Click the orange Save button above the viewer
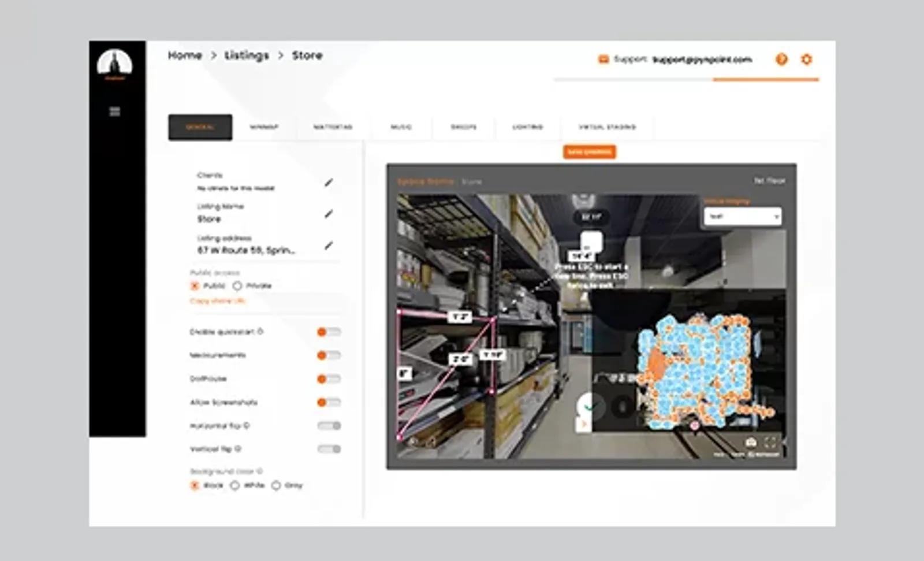Image resolution: width=924 pixels, height=561 pixels. 589,152
